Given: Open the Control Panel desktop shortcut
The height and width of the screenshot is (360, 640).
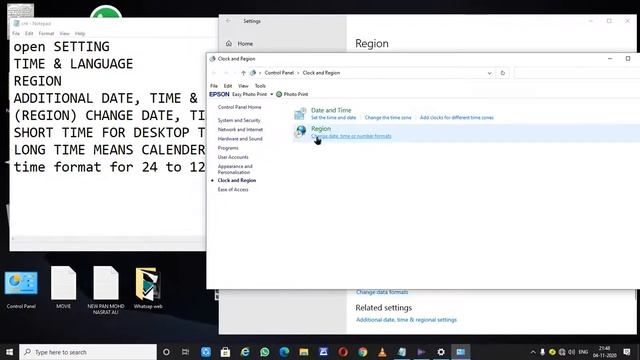Looking at the screenshot, I should tap(21, 288).
